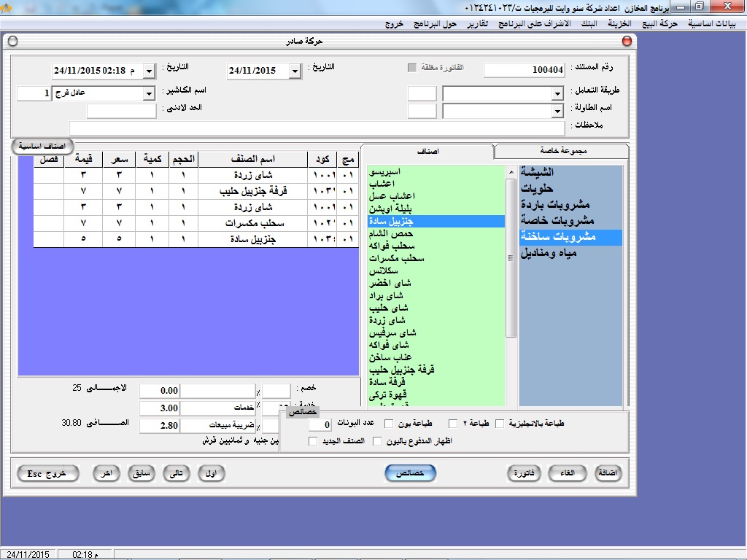Viewport: 747px width, 560px height.
Task: Enable طباعة بالانجليزية checkbox
Action: (x=500, y=424)
